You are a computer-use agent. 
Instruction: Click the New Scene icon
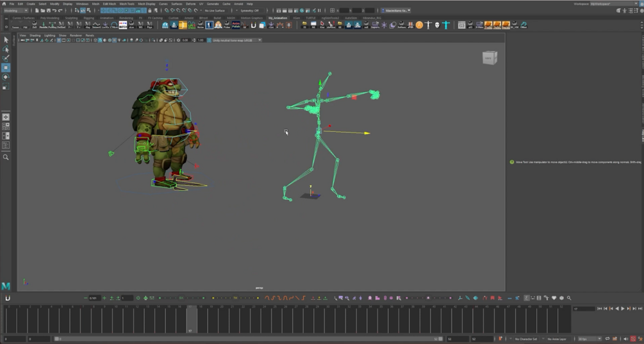(37, 10)
